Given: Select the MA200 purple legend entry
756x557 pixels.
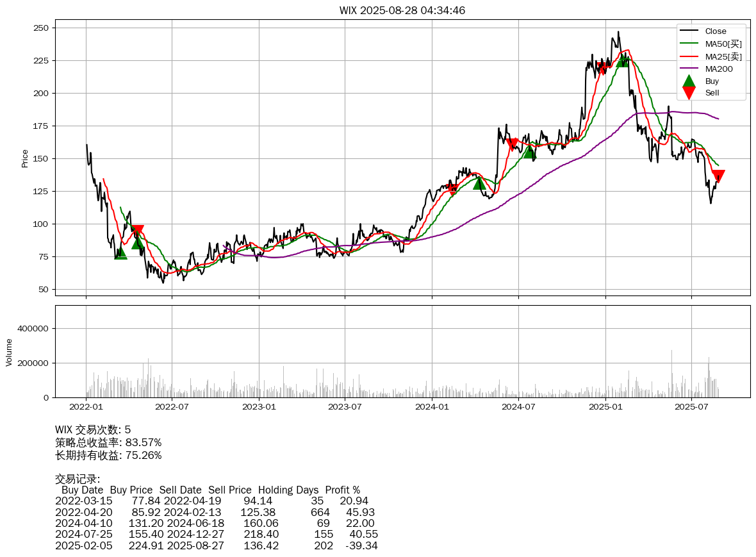Looking at the screenshot, I should click(x=718, y=69).
